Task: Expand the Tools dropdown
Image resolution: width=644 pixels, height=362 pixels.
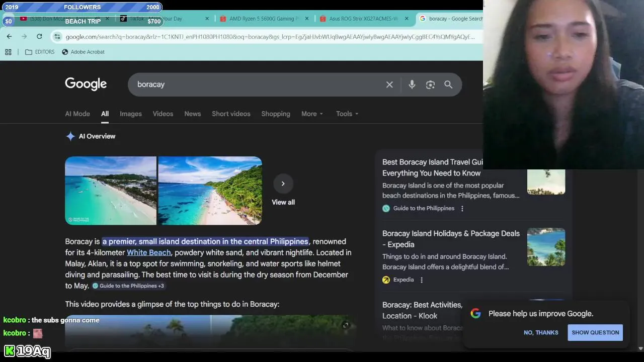Action: pos(347,114)
